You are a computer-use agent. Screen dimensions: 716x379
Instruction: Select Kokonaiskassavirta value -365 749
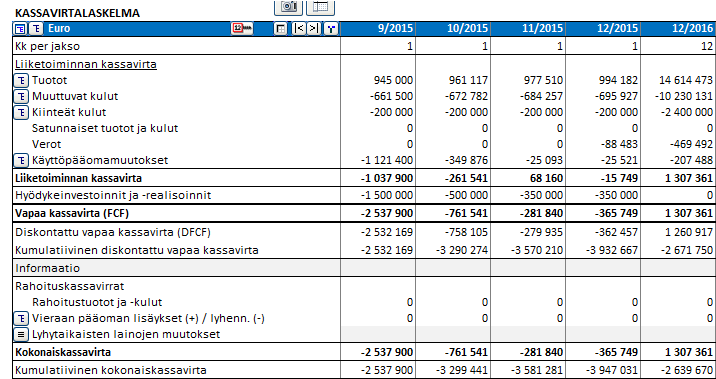click(x=616, y=352)
